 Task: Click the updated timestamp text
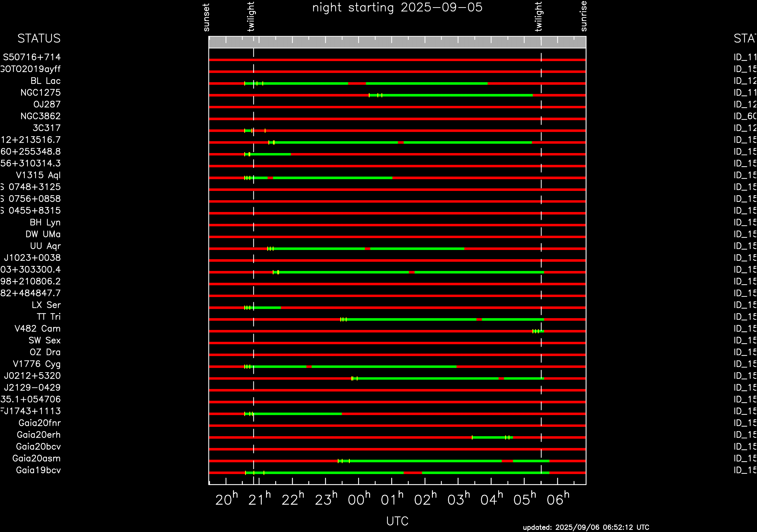click(x=586, y=527)
